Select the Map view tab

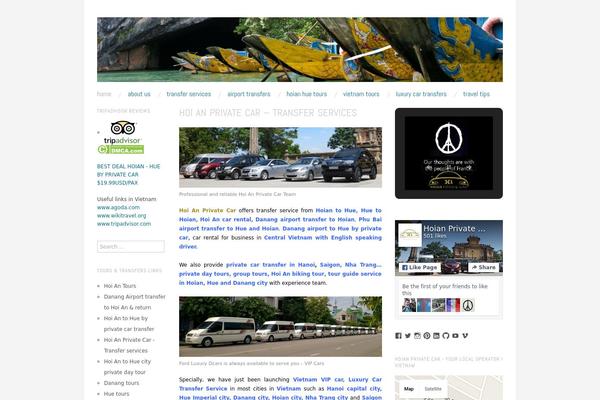[x=409, y=389]
